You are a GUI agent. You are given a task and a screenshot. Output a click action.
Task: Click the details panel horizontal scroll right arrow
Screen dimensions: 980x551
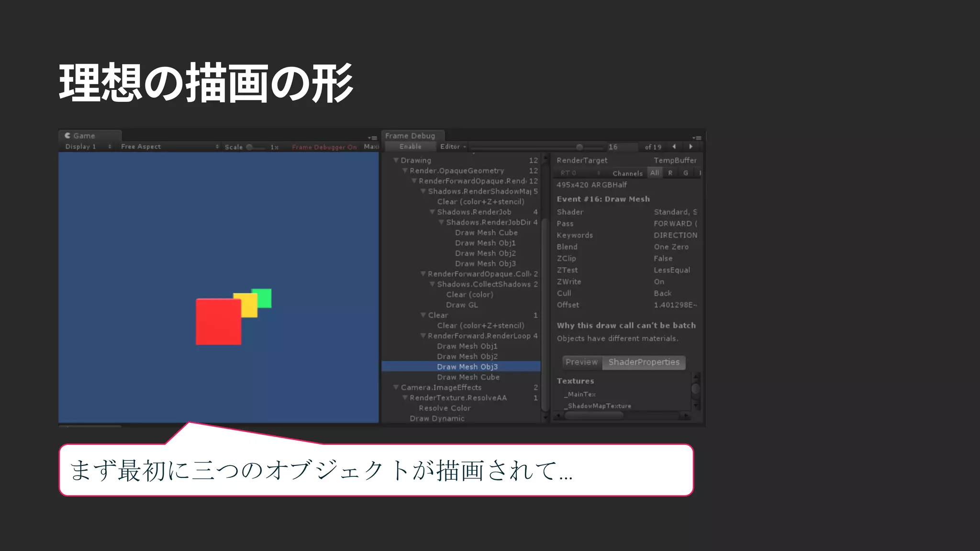point(687,416)
